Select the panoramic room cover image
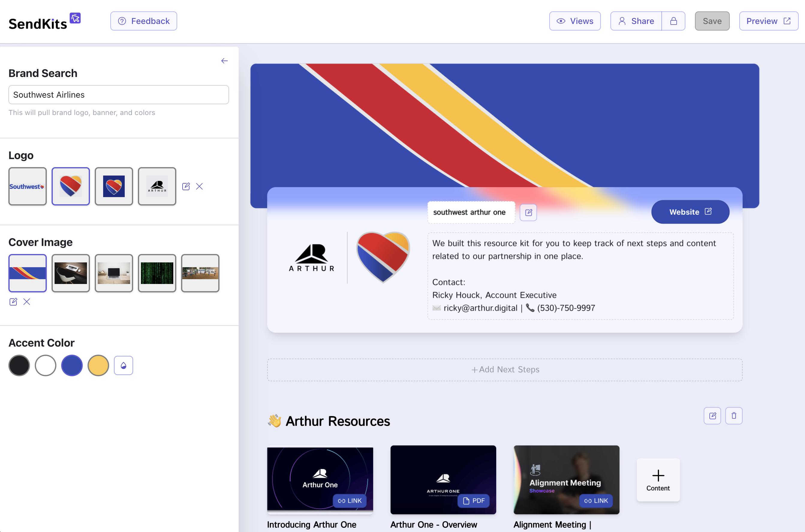 coord(200,273)
